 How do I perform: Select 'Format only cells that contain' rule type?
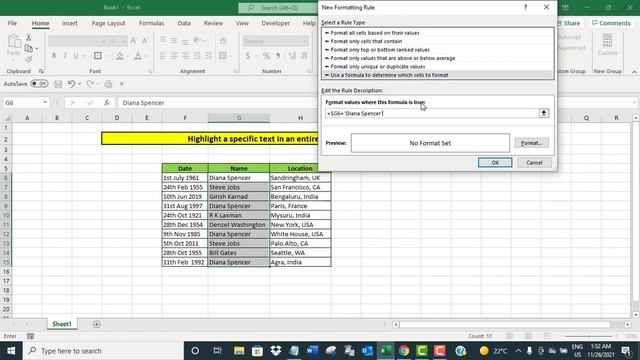point(438,41)
